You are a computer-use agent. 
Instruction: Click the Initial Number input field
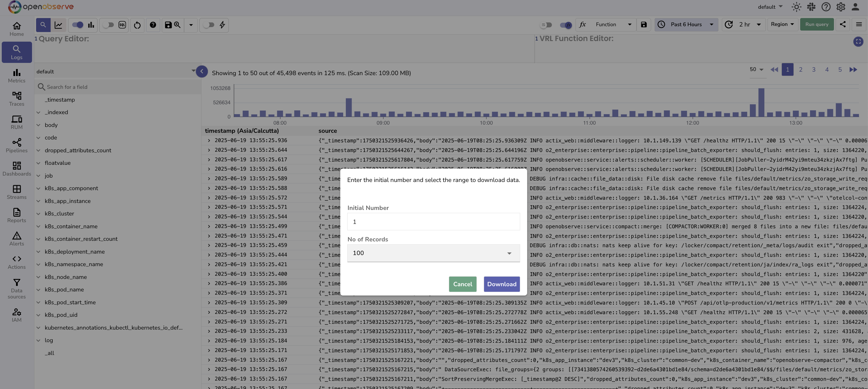point(433,222)
